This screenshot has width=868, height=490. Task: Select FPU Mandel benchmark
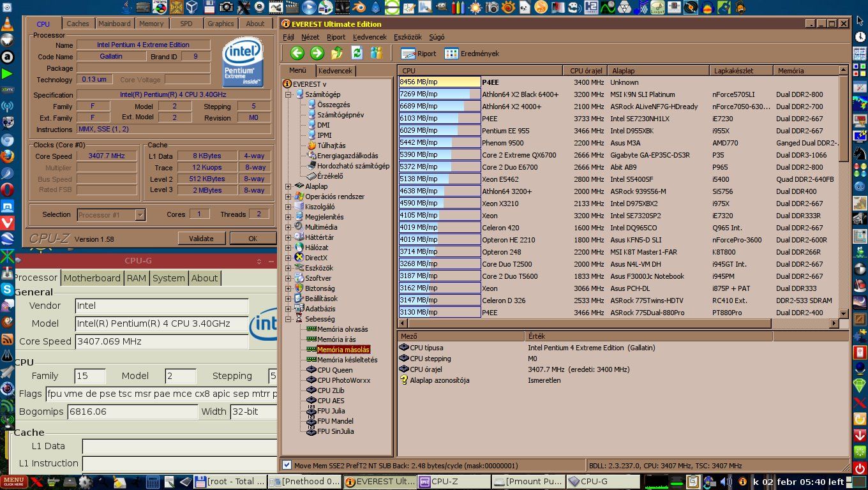pos(335,421)
